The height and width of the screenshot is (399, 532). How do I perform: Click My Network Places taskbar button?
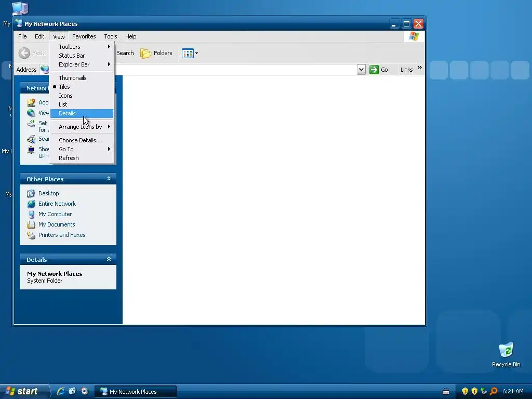click(x=135, y=392)
